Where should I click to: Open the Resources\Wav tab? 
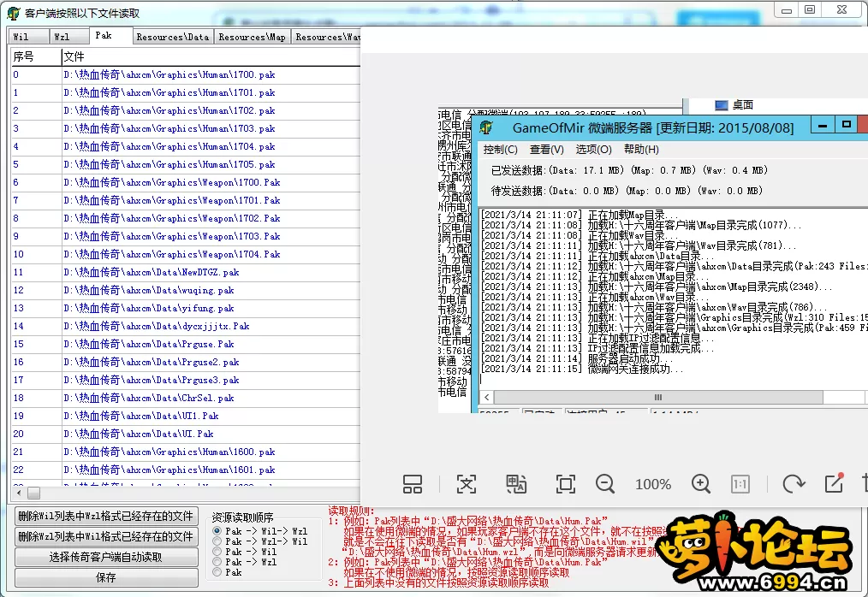(x=327, y=37)
